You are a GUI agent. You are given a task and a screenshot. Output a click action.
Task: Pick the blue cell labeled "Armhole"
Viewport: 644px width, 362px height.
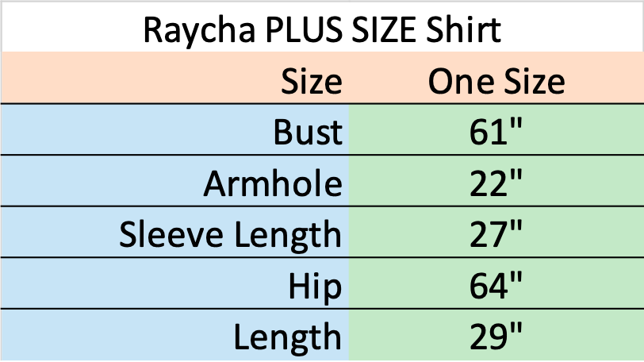point(274,183)
